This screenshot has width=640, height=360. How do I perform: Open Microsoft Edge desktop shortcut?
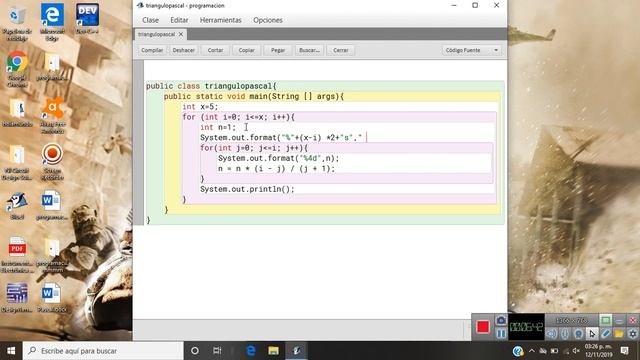pyautogui.click(x=52, y=22)
